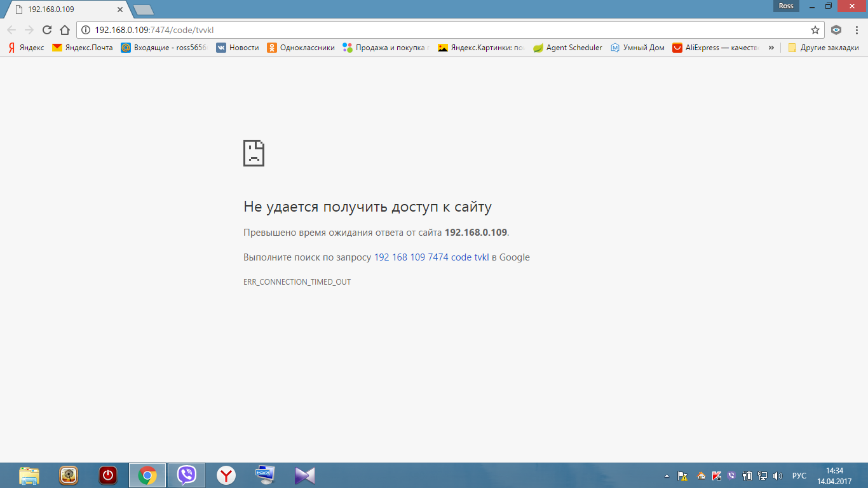The image size is (868, 488).
Task: Open the Другие закладки folder
Action: coord(823,48)
